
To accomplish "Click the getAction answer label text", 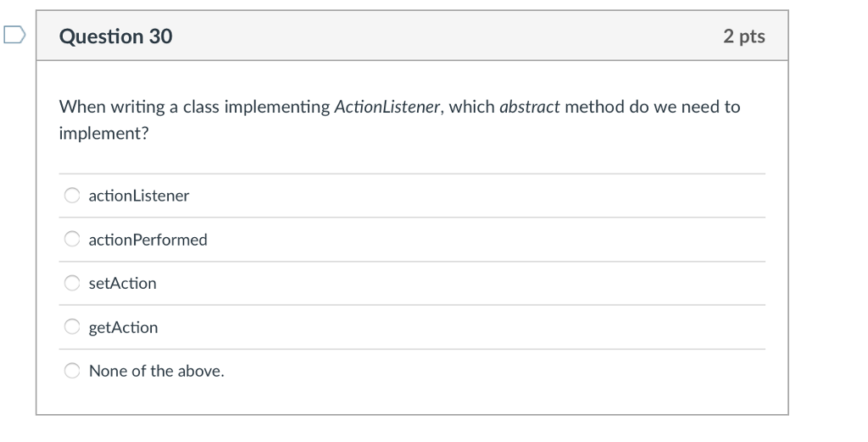I will point(123,328).
